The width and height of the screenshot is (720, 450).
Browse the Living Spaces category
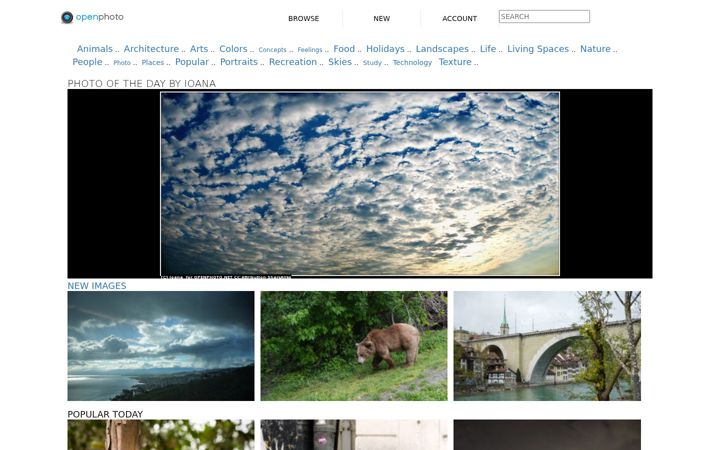pos(538,49)
